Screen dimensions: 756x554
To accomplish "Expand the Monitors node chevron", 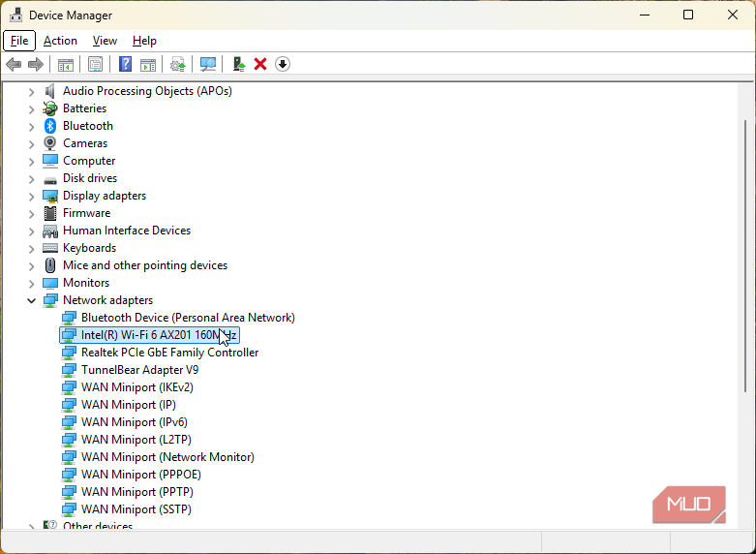I will [x=31, y=283].
